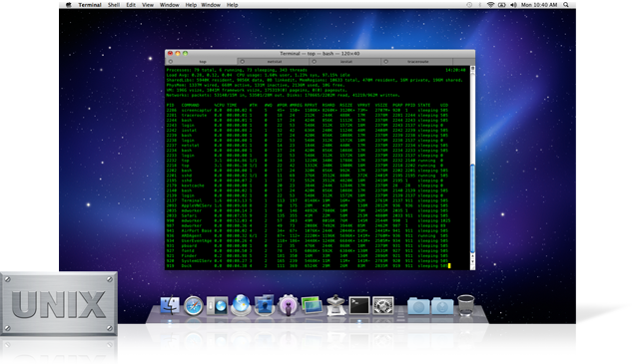Click the SystemUIServ process row
Viewport: 632px width, 364px height.
pyautogui.click(x=308, y=261)
